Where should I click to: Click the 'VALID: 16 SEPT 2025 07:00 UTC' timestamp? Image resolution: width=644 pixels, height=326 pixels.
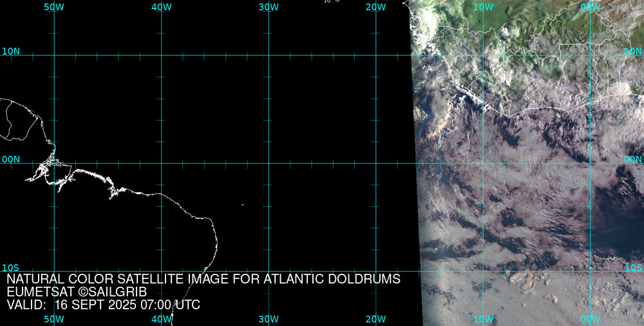[x=104, y=305]
